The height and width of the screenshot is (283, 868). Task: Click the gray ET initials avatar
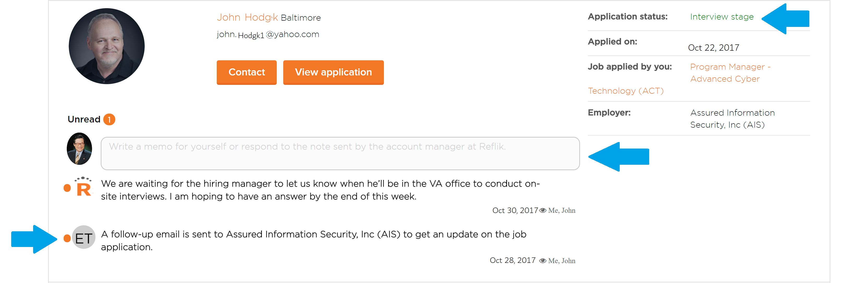point(83,238)
